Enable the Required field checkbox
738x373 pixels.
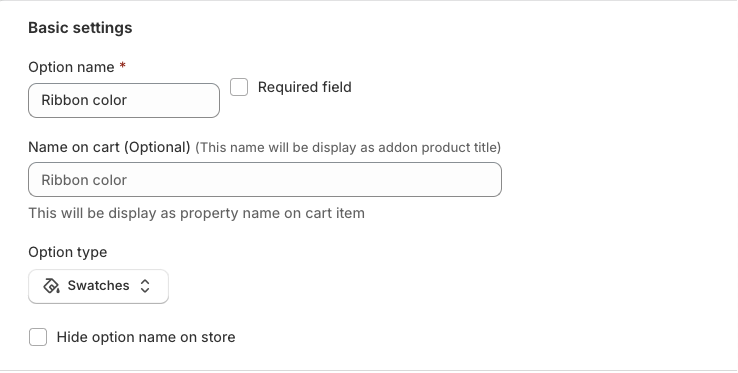pos(239,87)
